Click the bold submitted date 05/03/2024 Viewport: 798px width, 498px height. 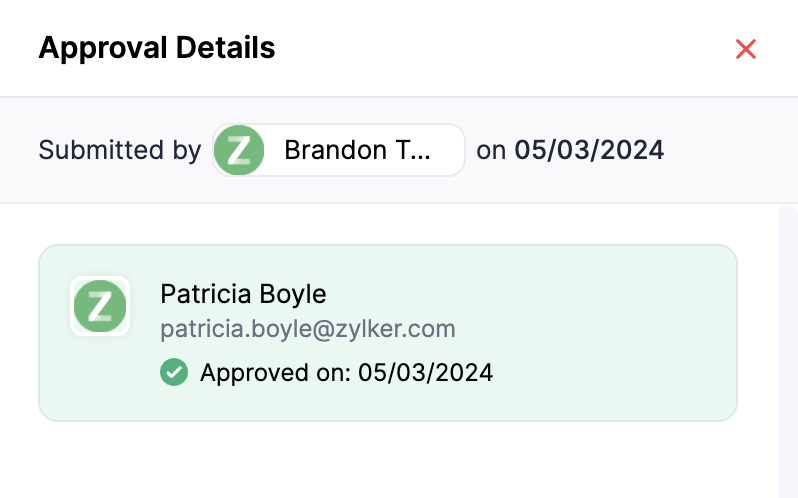tap(589, 150)
